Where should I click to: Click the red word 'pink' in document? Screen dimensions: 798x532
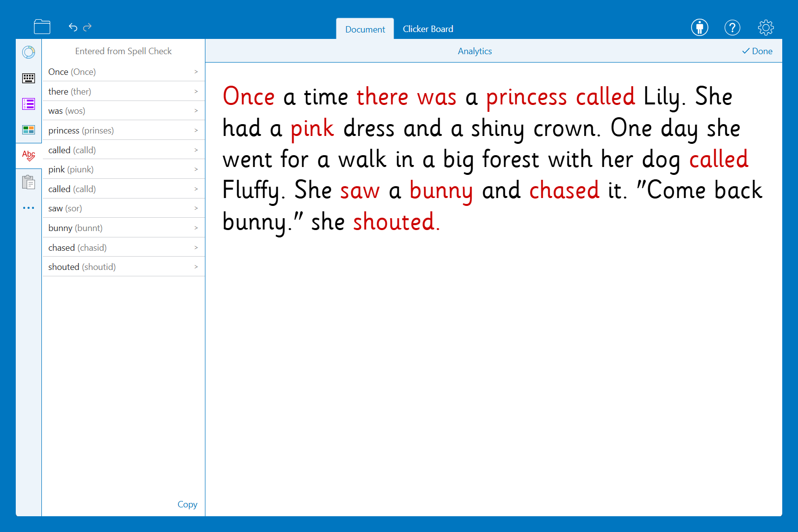click(312, 129)
